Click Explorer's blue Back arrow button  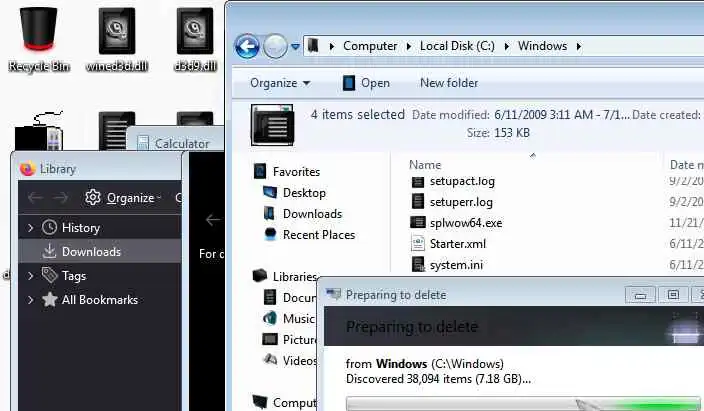click(247, 46)
